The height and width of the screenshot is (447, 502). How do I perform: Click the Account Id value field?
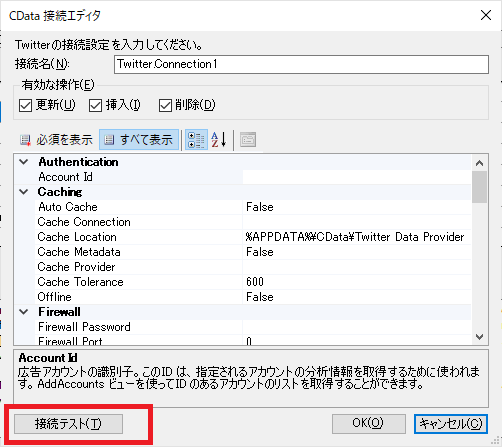357,177
